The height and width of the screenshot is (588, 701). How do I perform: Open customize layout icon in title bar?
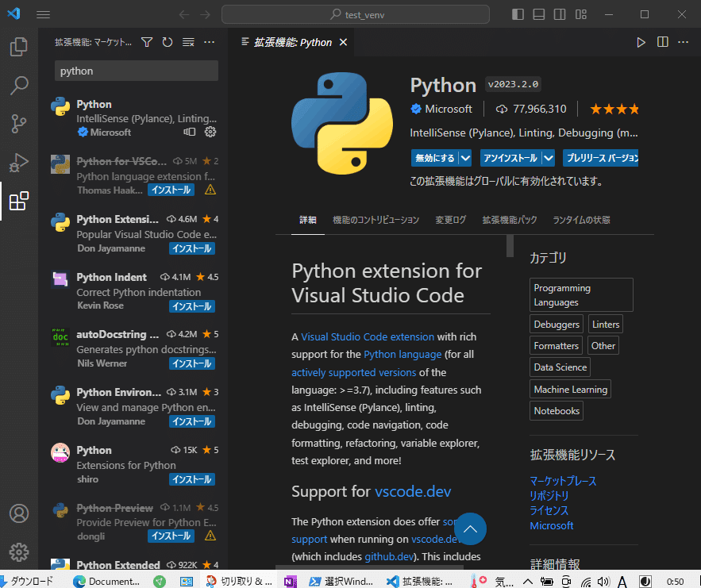click(x=581, y=15)
